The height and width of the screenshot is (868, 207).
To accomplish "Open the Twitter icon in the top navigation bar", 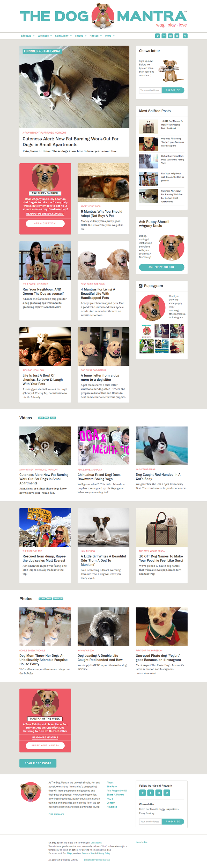I will 157,36.
